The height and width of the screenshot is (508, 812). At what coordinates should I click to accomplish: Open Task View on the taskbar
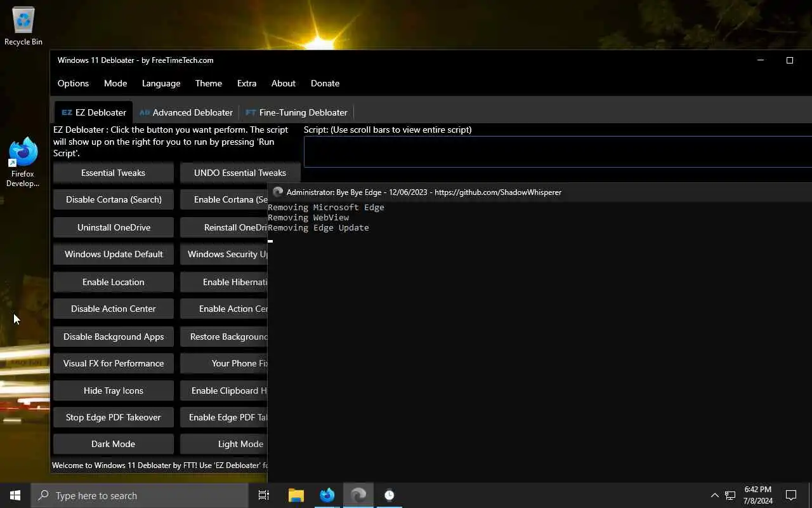tap(264, 495)
